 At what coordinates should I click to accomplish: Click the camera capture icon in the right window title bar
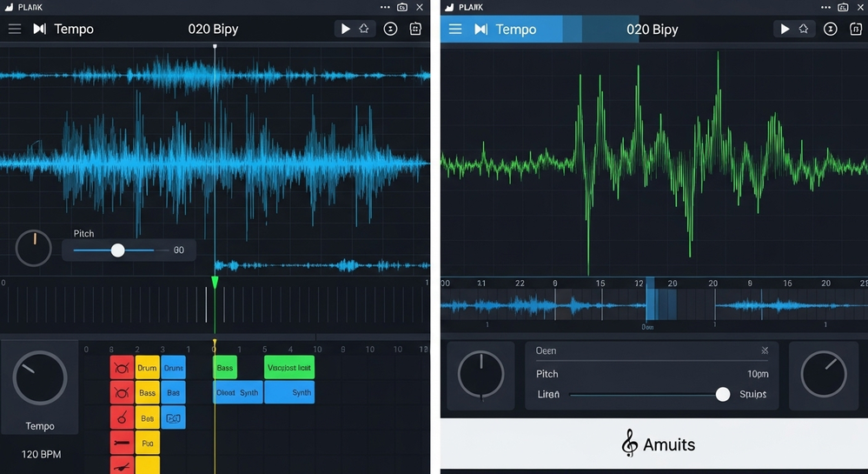coord(843,7)
